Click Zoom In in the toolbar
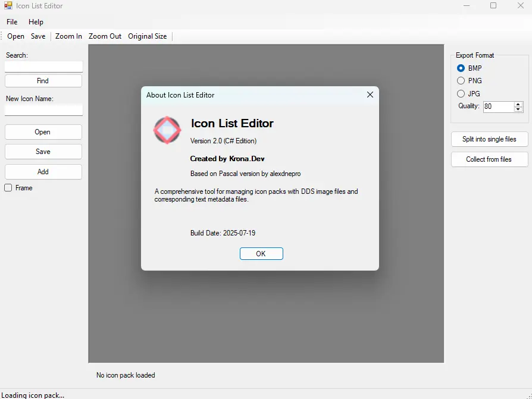This screenshot has height=399, width=532. 68,36
